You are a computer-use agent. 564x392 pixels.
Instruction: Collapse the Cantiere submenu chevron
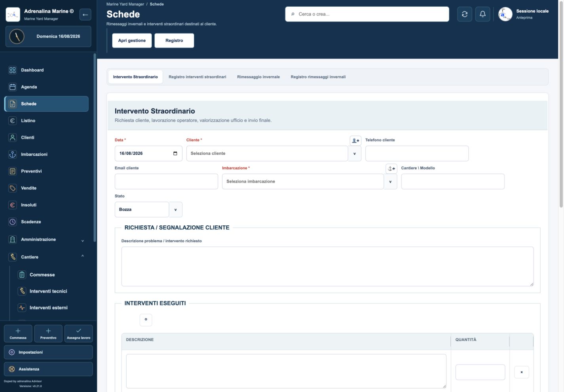point(83,256)
